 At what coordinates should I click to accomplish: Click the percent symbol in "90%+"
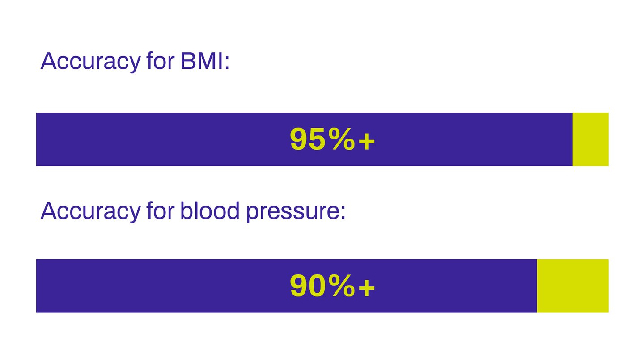[x=341, y=286]
